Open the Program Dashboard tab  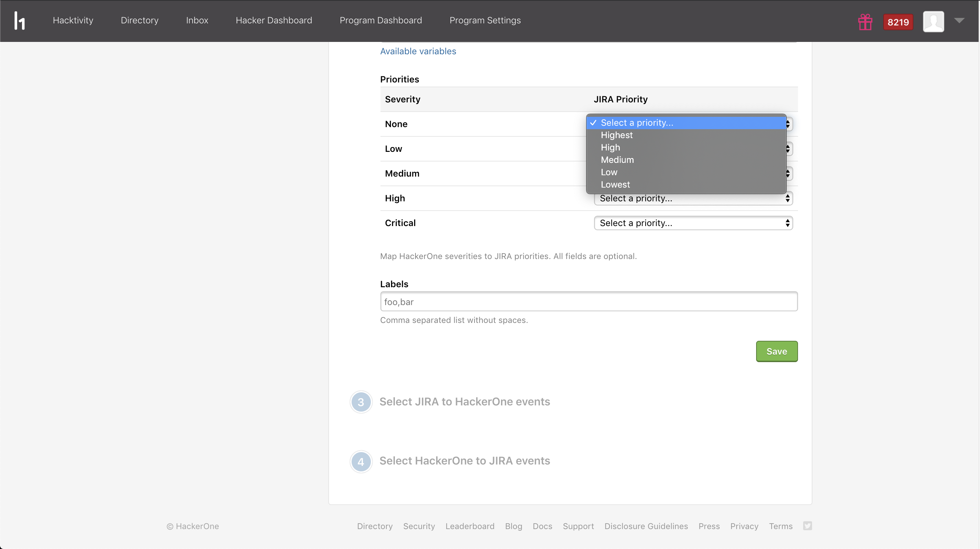[x=381, y=20]
